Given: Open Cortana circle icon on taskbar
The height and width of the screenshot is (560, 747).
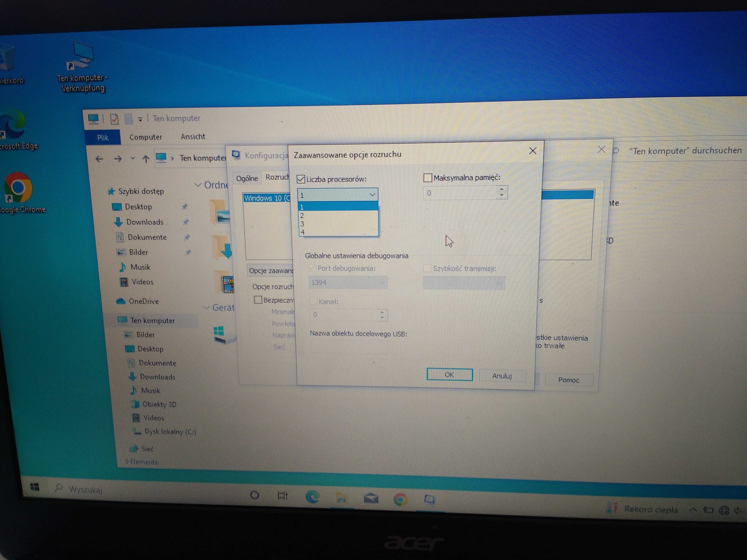Looking at the screenshot, I should click(x=255, y=495).
